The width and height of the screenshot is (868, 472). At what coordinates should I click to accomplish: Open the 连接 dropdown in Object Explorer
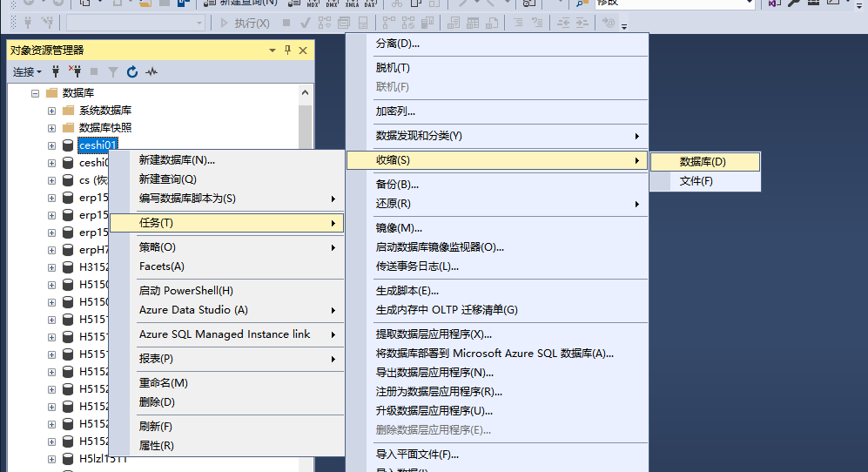(x=27, y=71)
